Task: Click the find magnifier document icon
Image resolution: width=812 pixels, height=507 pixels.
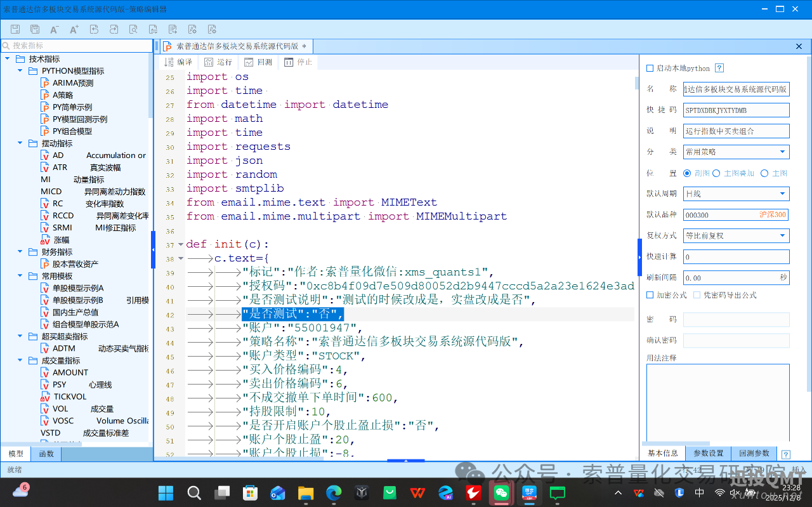Action: coord(133,29)
